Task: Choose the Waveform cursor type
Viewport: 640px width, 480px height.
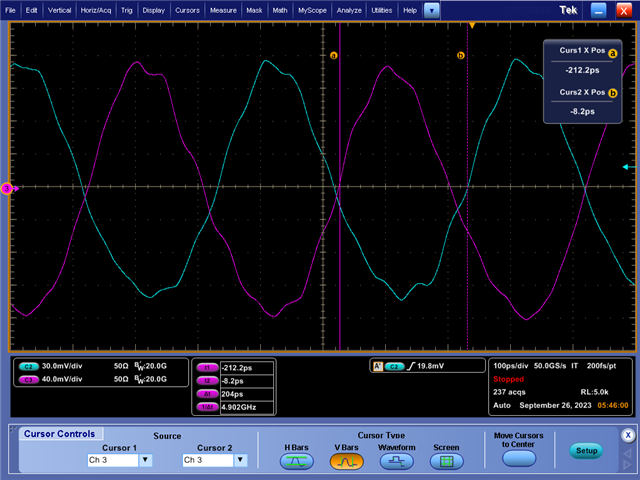Action: [x=396, y=461]
